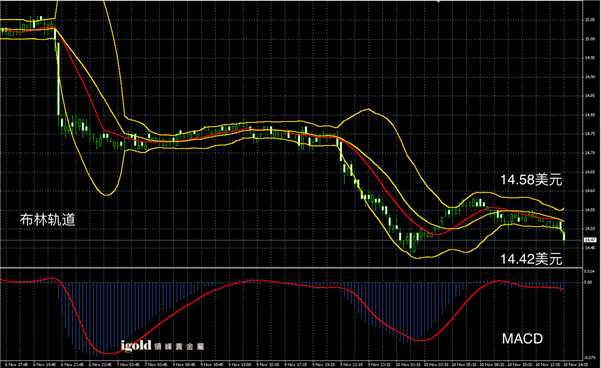The height and width of the screenshot is (368, 601).
Task: Click the current price tag on price axis
Action: pos(590,240)
